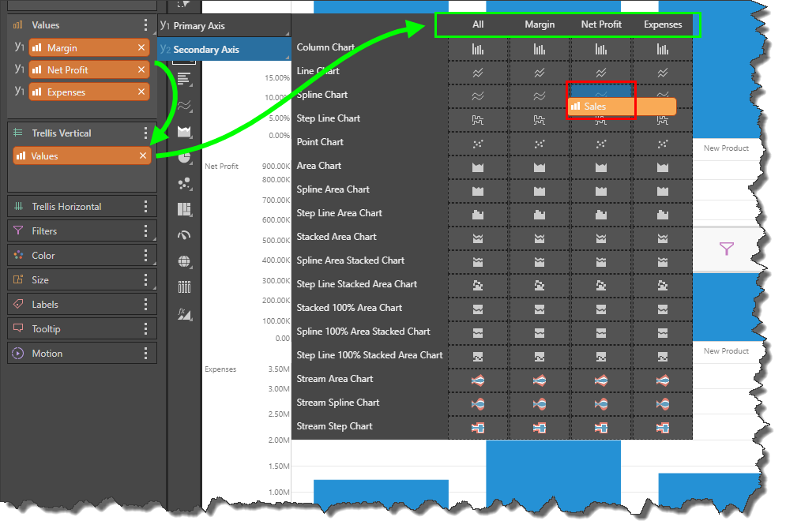Pick Point Chart icon under Net Profit
This screenshot has height=532, width=786.
(x=600, y=144)
